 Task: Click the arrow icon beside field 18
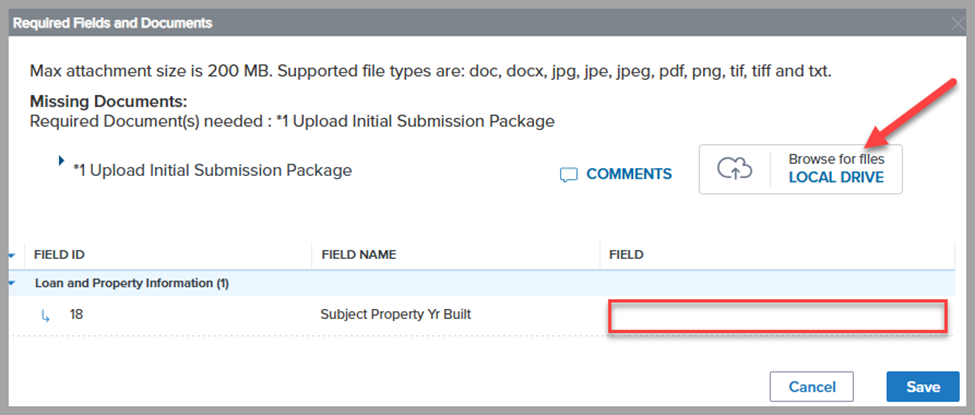[45, 315]
